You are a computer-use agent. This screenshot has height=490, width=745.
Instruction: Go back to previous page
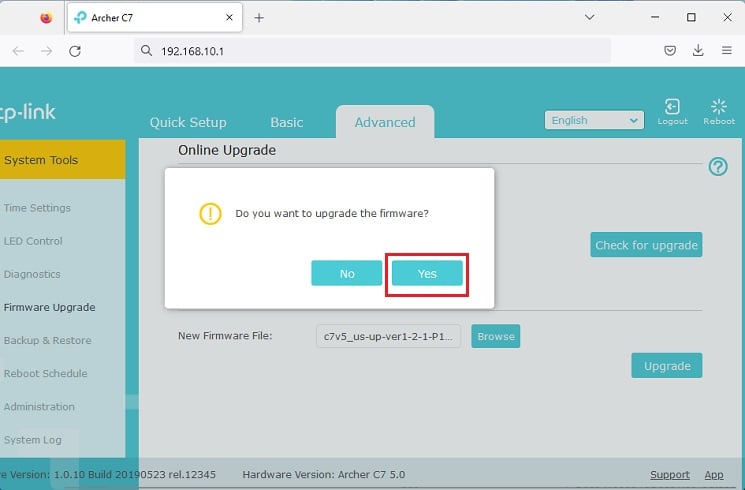pos(18,51)
